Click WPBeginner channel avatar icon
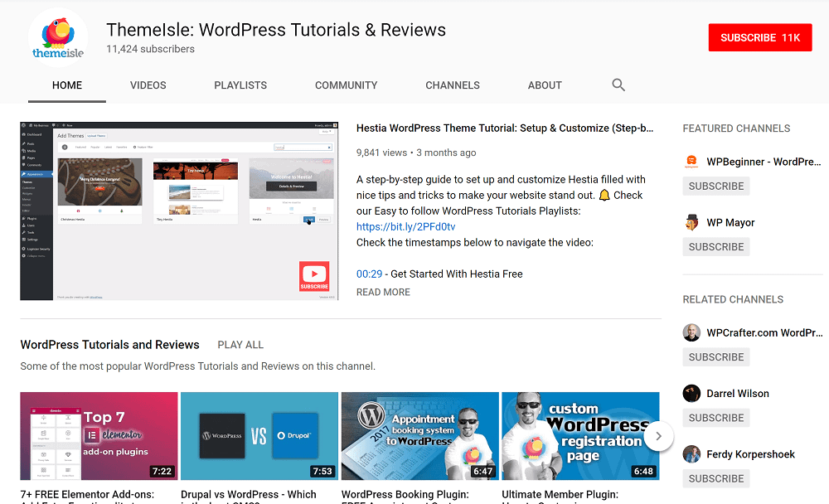The width and height of the screenshot is (829, 504). tap(691, 162)
